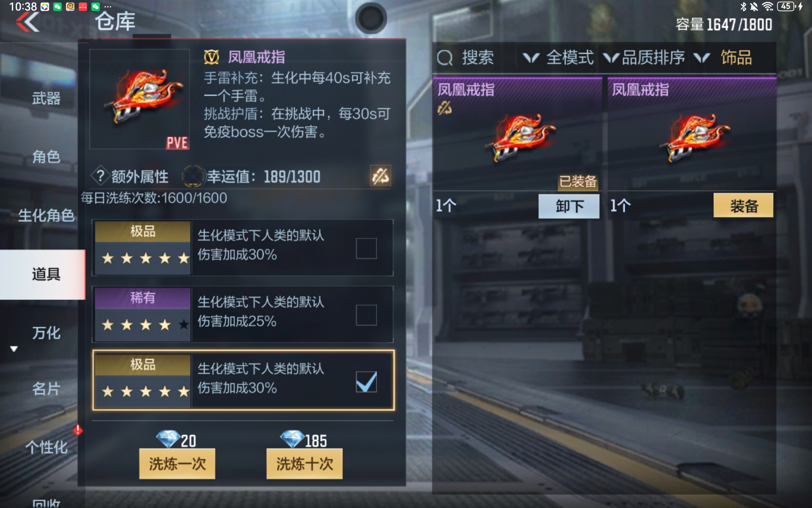Switch to the 武器 sidebar tab
Viewport: 812px width, 508px height.
click(46, 98)
